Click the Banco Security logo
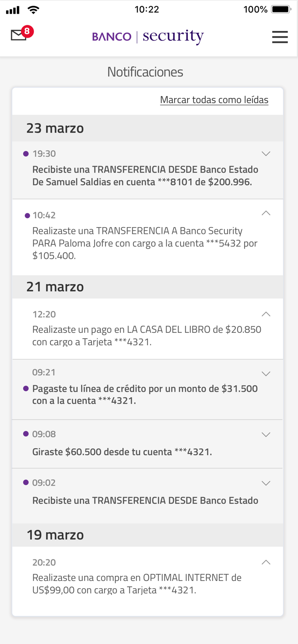298x644 pixels. [x=148, y=37]
